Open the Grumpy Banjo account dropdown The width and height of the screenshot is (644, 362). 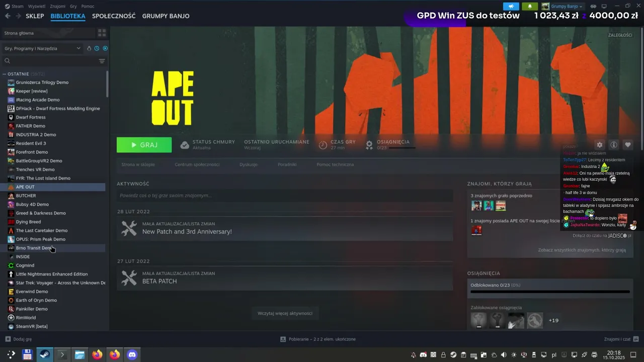tap(562, 7)
